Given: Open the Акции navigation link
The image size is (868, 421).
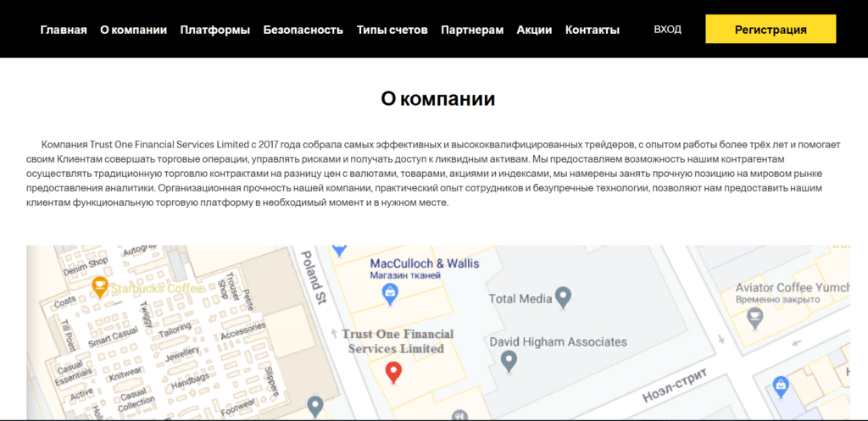Looking at the screenshot, I should [534, 30].
